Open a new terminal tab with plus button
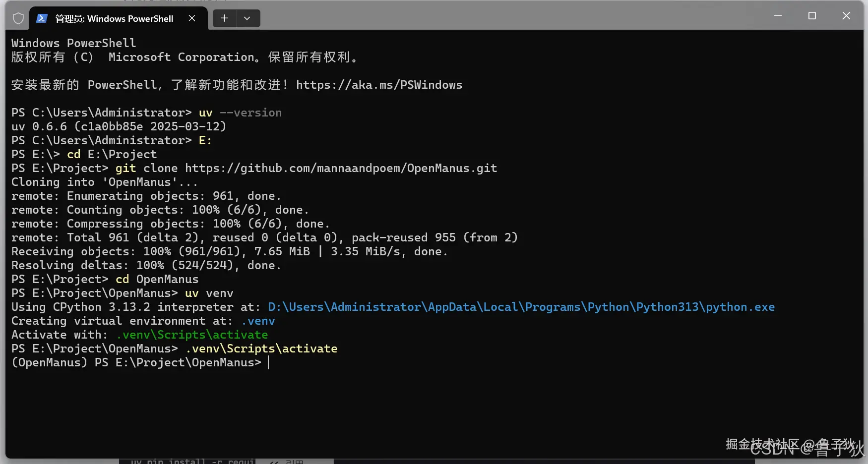This screenshot has width=868, height=464. 224,18
